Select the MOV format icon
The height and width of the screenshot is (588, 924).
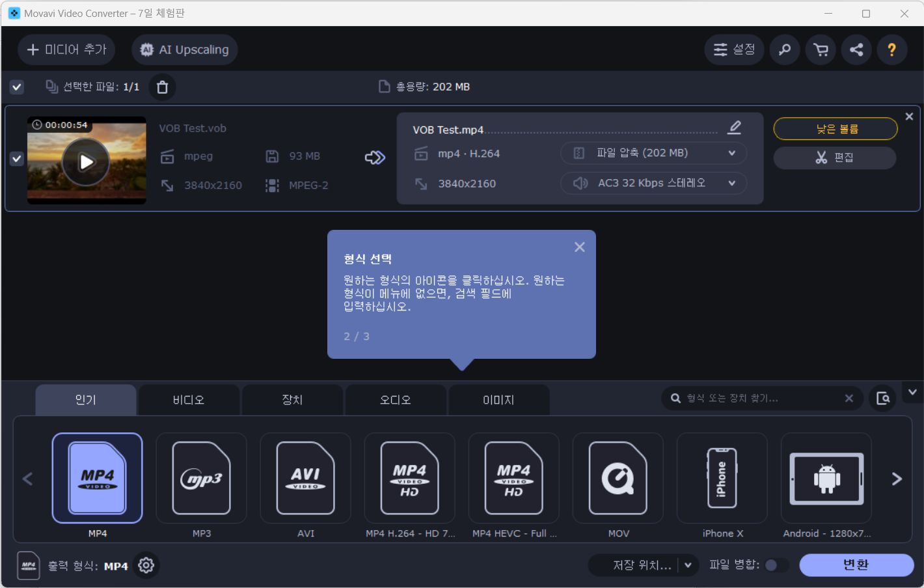618,479
